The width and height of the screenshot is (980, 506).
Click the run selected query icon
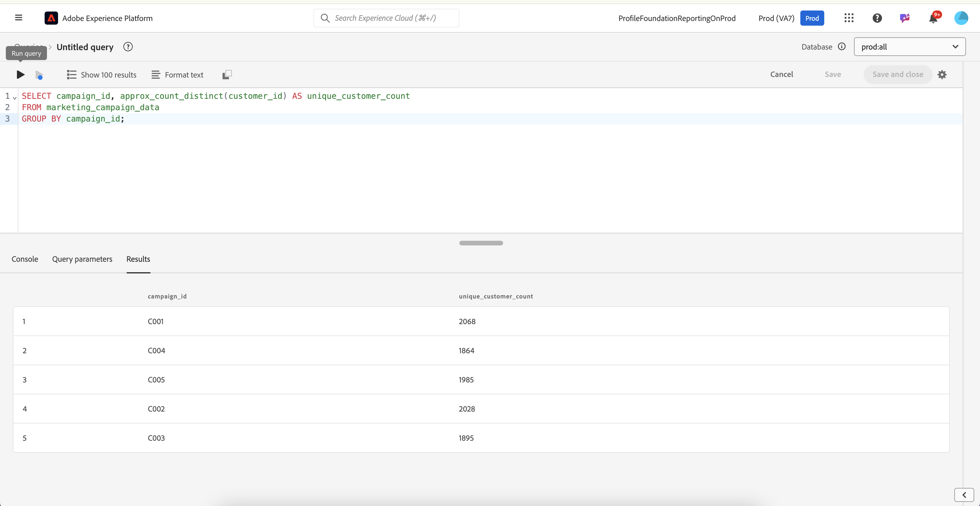click(x=39, y=75)
